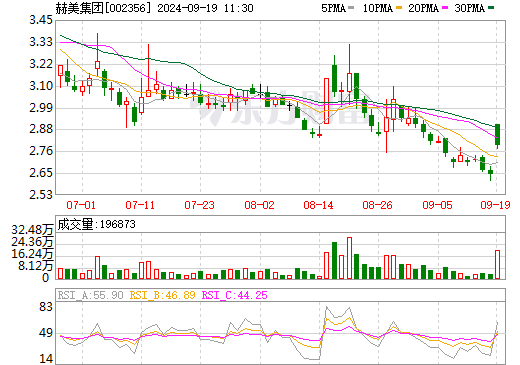Viewport: 520px width, 365px height.
Task: Click the 成交量:196873 volume label
Action: point(97,224)
